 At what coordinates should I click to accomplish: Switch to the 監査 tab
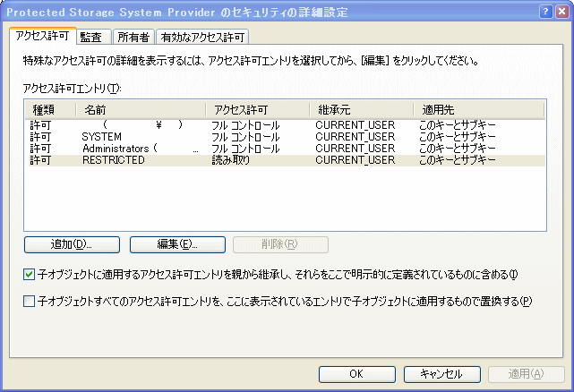93,37
